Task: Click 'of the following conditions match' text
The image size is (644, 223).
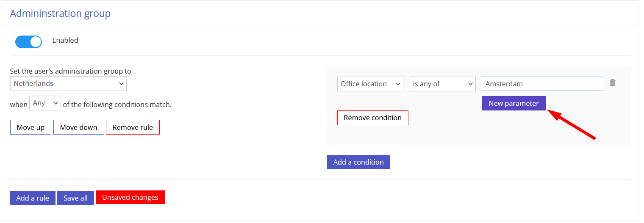Action: click(117, 105)
